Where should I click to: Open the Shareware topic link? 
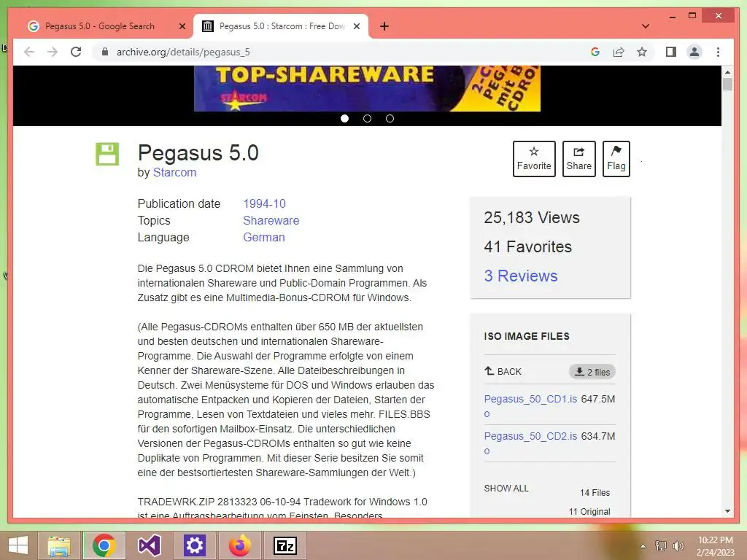(x=271, y=220)
